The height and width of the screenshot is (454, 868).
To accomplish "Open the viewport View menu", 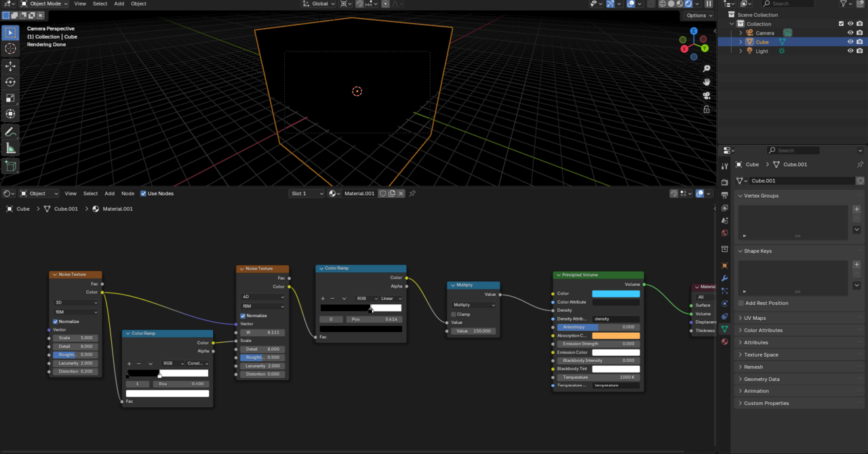I will point(80,3).
